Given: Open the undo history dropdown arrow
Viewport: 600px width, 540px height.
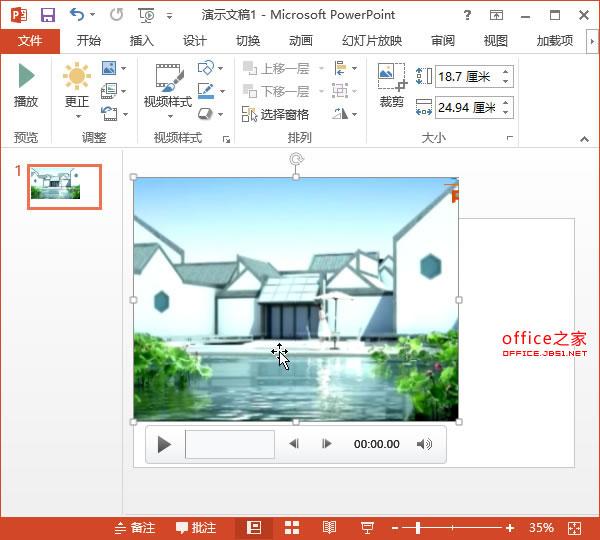Looking at the screenshot, I should point(93,15).
